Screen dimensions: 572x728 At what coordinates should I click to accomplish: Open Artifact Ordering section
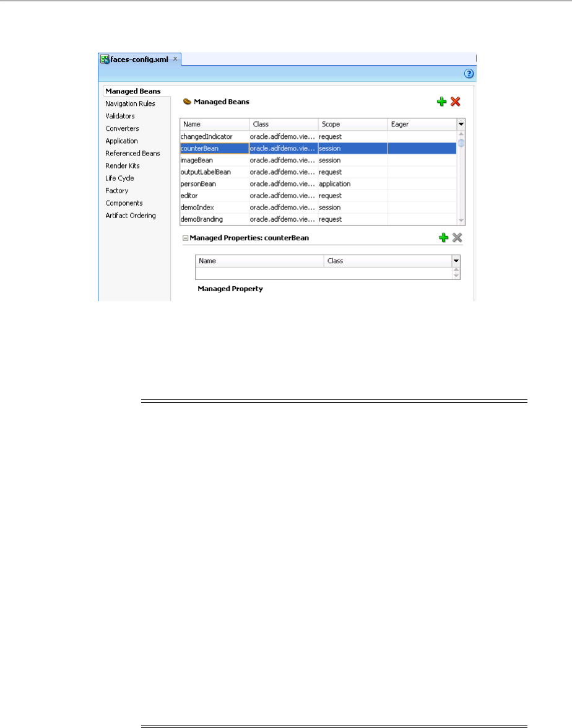(131, 216)
